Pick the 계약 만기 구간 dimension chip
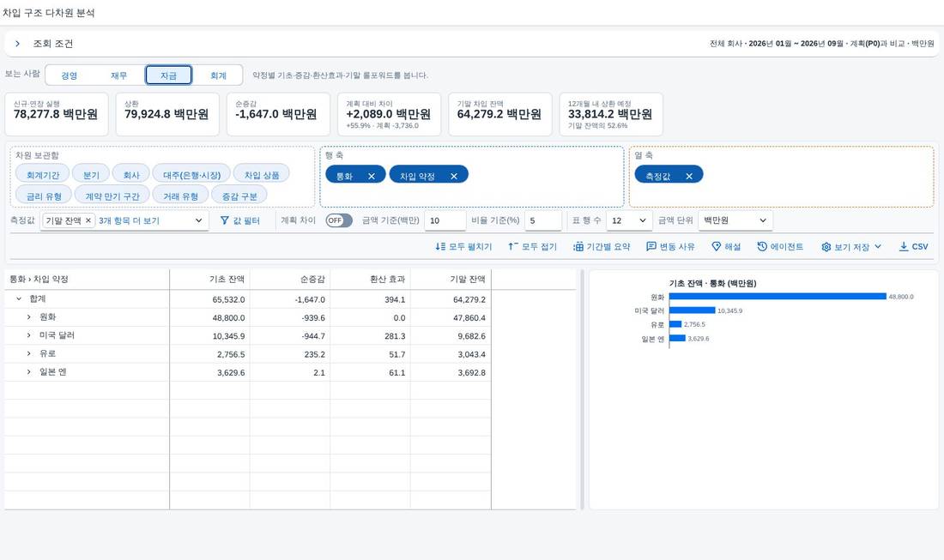The width and height of the screenshot is (944, 560). click(112, 196)
